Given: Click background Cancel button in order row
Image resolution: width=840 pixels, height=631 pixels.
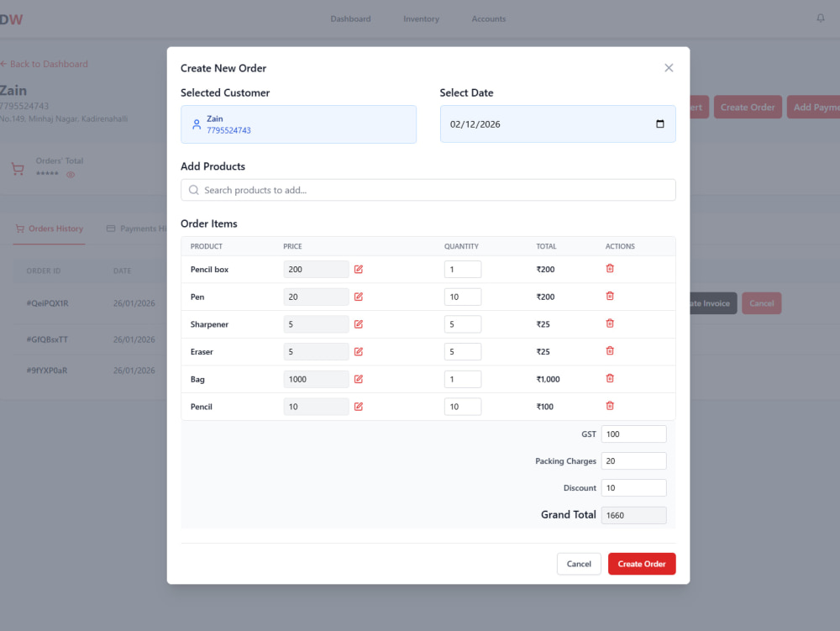Looking at the screenshot, I should click(x=761, y=303).
